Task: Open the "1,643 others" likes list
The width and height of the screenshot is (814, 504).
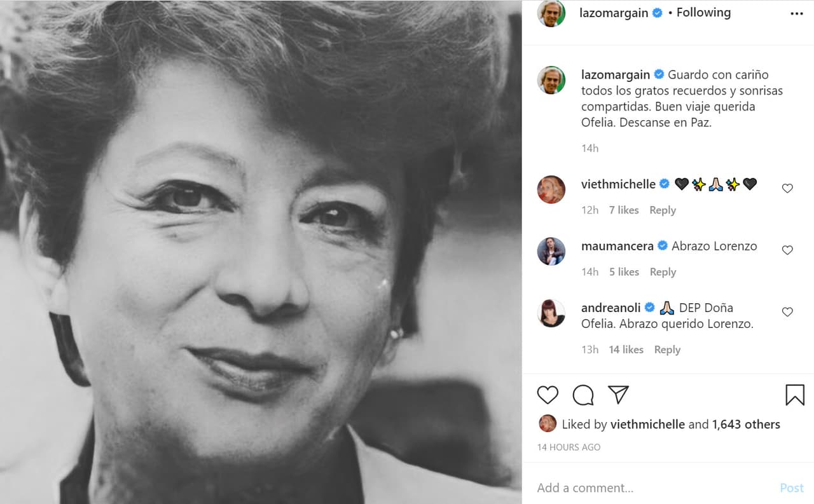Action: 745,424
